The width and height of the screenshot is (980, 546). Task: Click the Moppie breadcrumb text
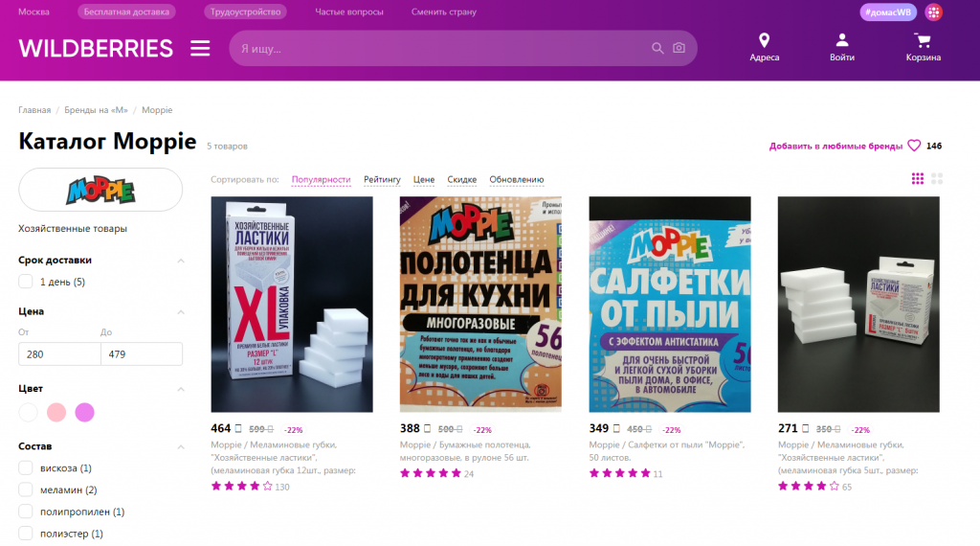pyautogui.click(x=157, y=110)
